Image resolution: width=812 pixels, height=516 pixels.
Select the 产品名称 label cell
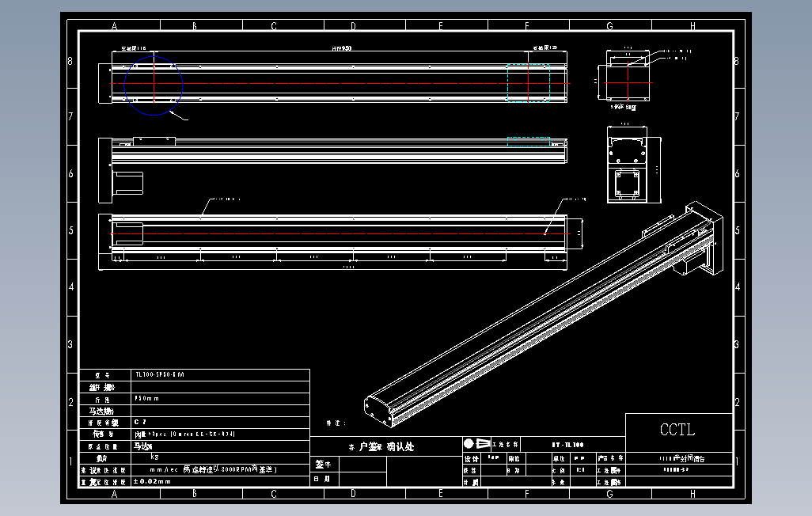pos(610,458)
